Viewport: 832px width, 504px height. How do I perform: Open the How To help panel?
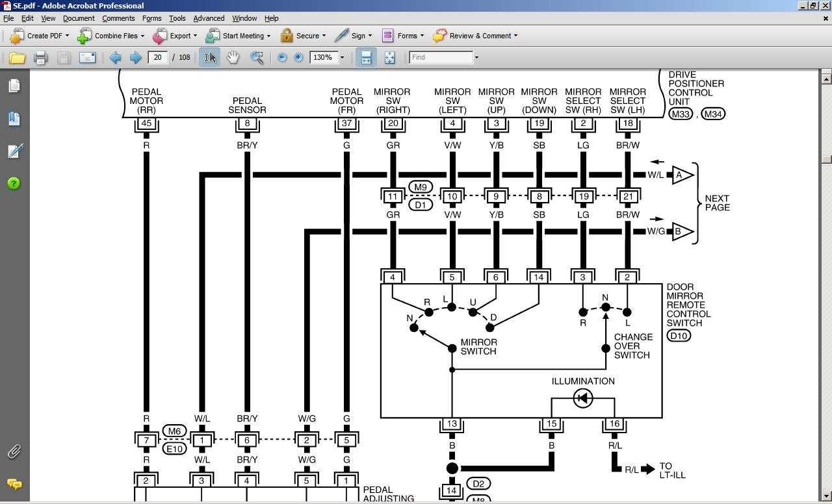coord(14,183)
